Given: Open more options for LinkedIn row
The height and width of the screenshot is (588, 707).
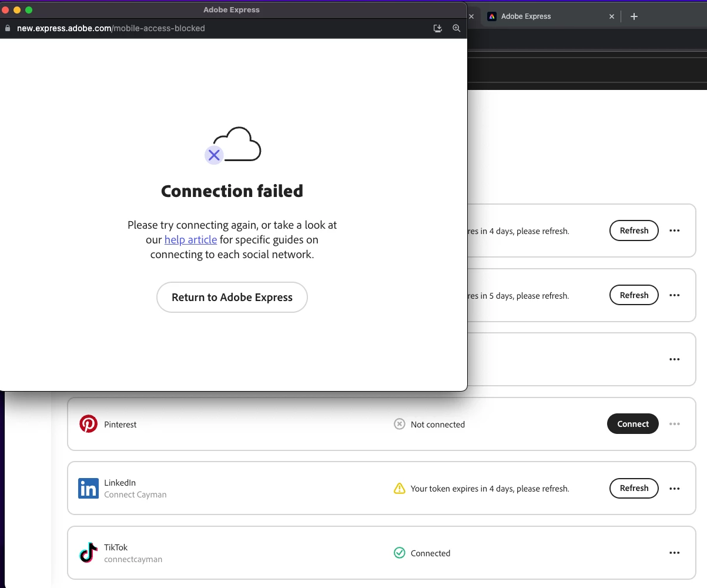Looking at the screenshot, I should [x=675, y=488].
